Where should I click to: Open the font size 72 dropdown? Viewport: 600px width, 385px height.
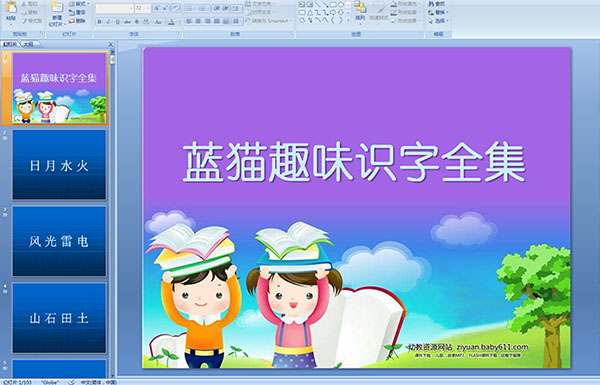click(148, 8)
